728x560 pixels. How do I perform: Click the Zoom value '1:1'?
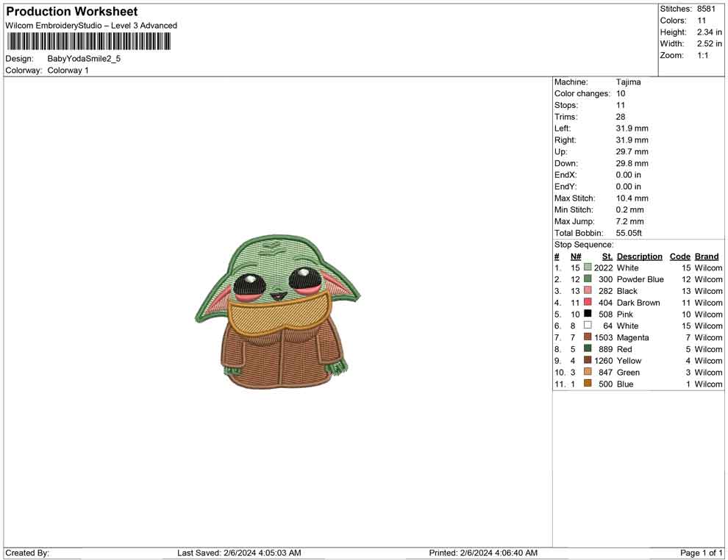(703, 55)
